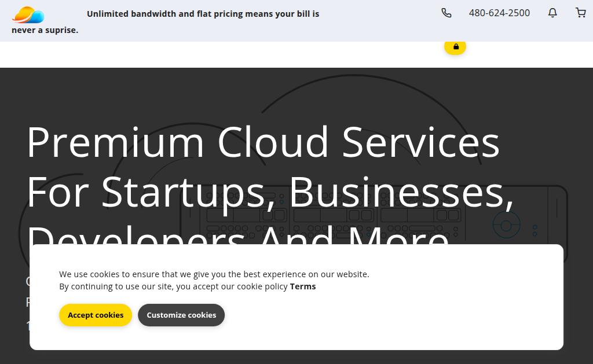Click the 'We use cookies to ensure' text
Image resolution: width=593 pixels, height=364 pixels.
point(214,274)
